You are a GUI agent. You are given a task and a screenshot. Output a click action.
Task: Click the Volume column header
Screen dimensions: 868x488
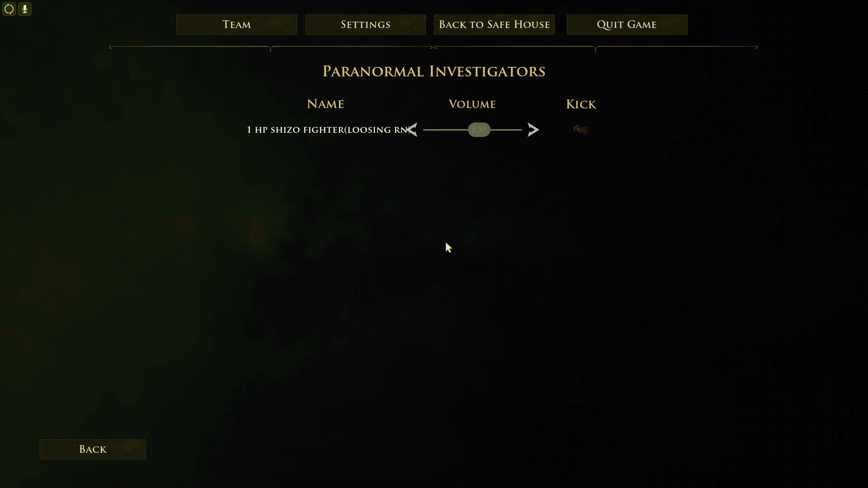(472, 104)
